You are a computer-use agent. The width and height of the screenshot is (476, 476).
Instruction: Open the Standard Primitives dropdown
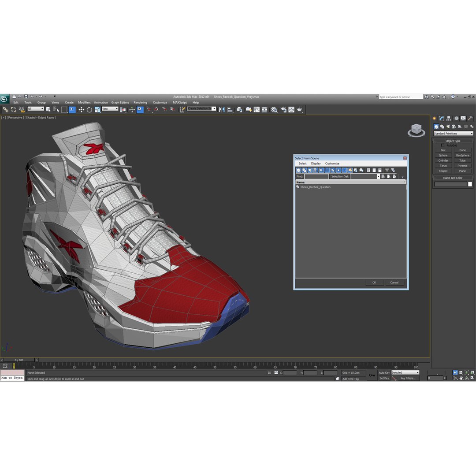[453, 134]
